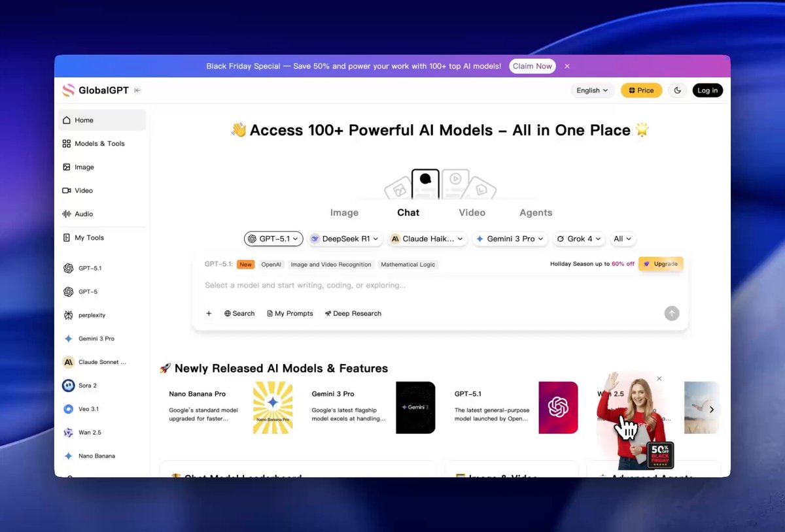Open the GPT-5.1 model dropdown
The height and width of the screenshot is (532, 785).
point(273,239)
